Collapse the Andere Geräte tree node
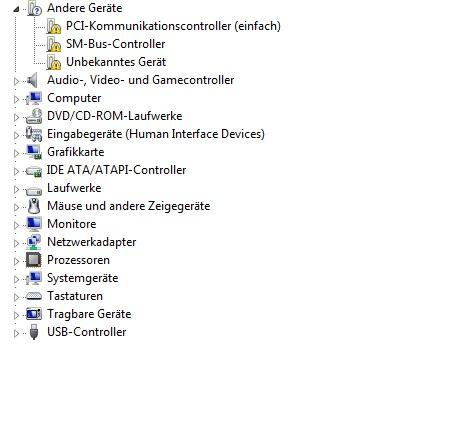The width and height of the screenshot is (475, 437). 16,10
